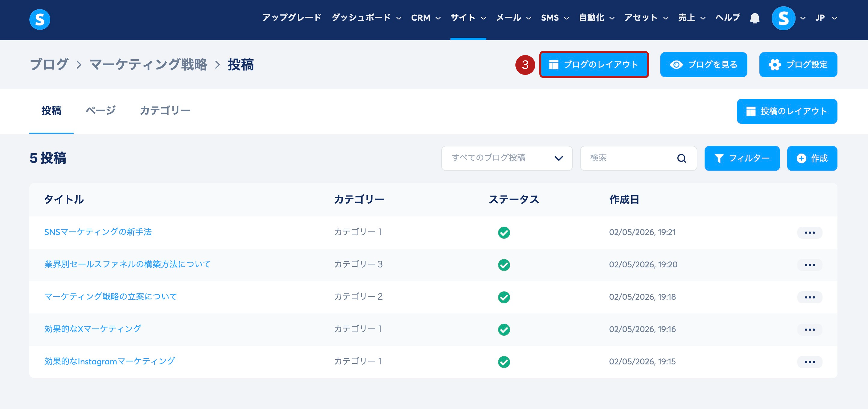
Task: Click the user profile avatar icon
Action: (x=783, y=18)
